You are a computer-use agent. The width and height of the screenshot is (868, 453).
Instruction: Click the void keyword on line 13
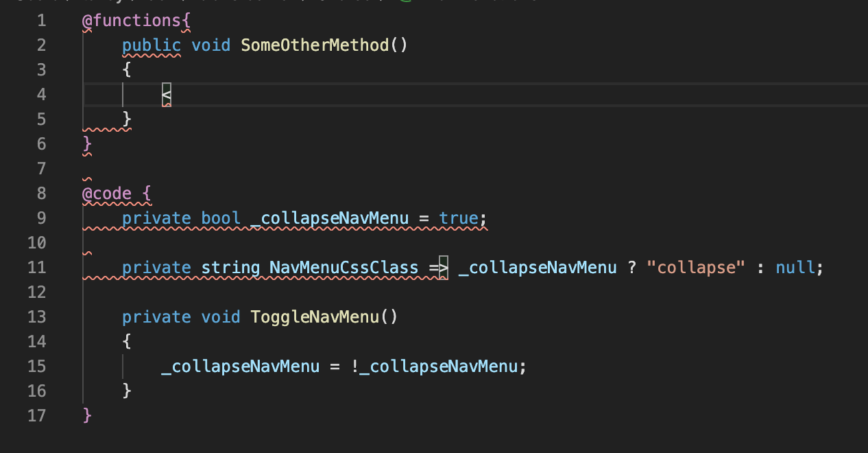click(x=221, y=316)
